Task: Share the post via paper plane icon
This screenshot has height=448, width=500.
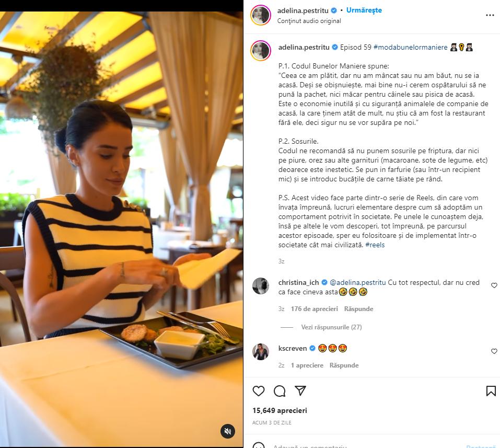Action: coord(300,390)
